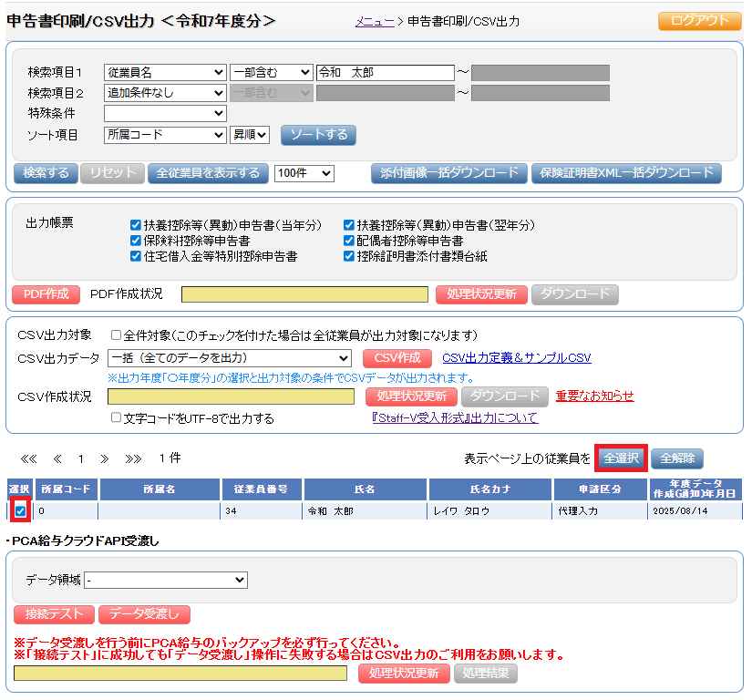This screenshot has width=752, height=700.
Task: Go to the previous results page
Action: point(57,458)
